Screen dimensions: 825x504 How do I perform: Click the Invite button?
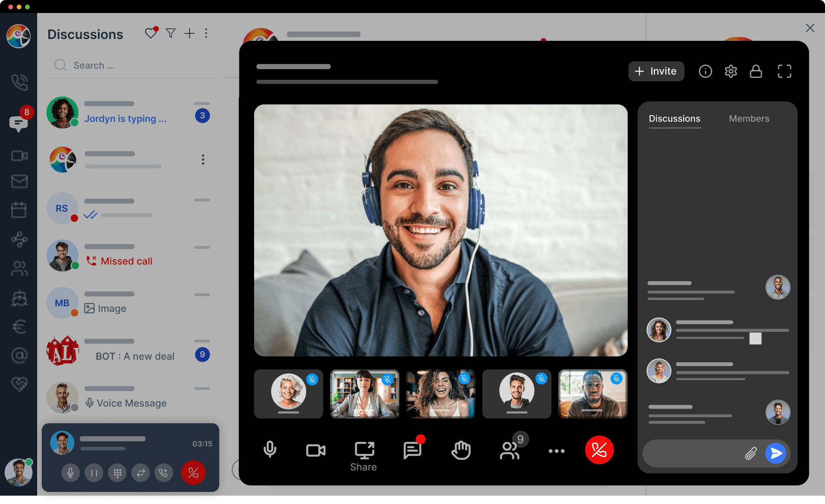656,71
